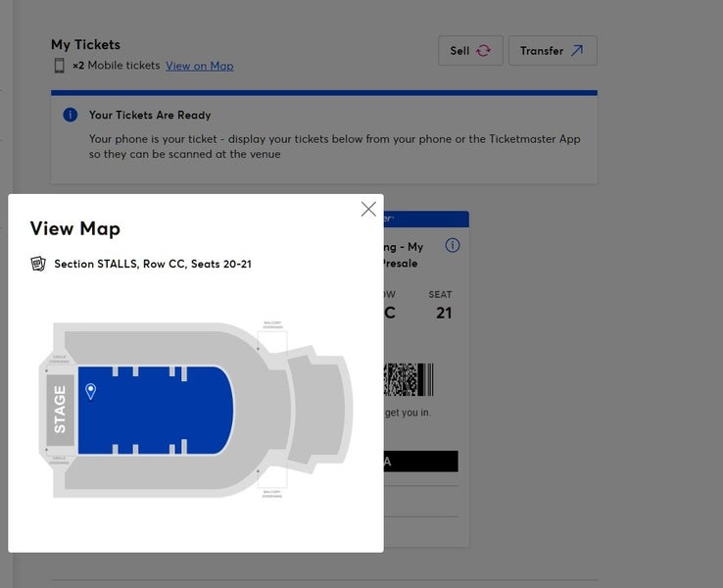Screen dimensions: 723x588
Task: Select the STAGE block on the map
Action: (60, 410)
